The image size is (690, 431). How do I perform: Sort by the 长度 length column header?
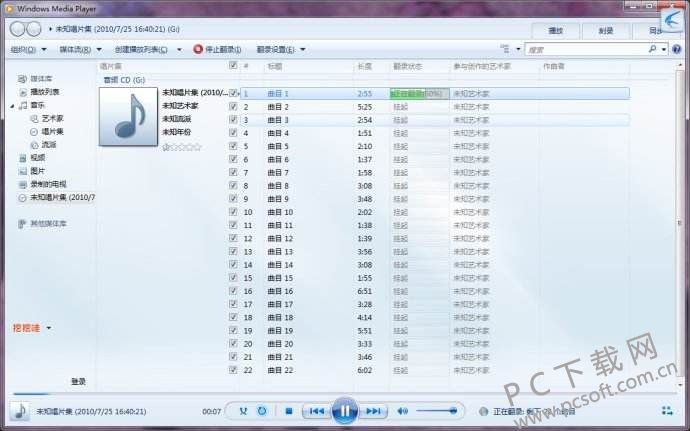pos(364,66)
